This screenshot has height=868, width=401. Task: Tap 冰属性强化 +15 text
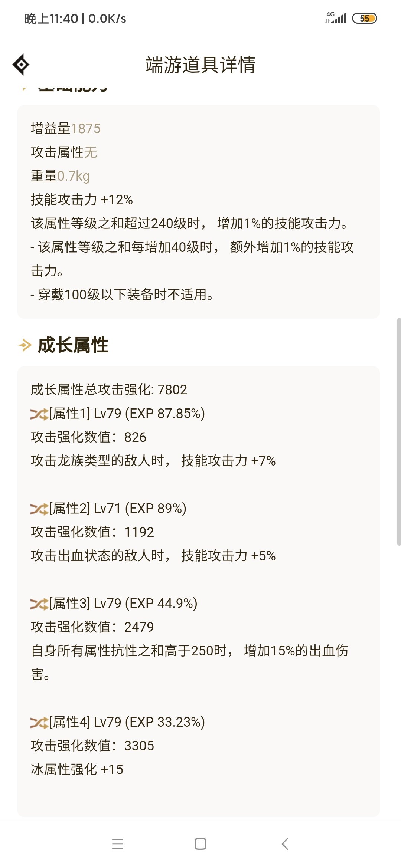click(77, 770)
